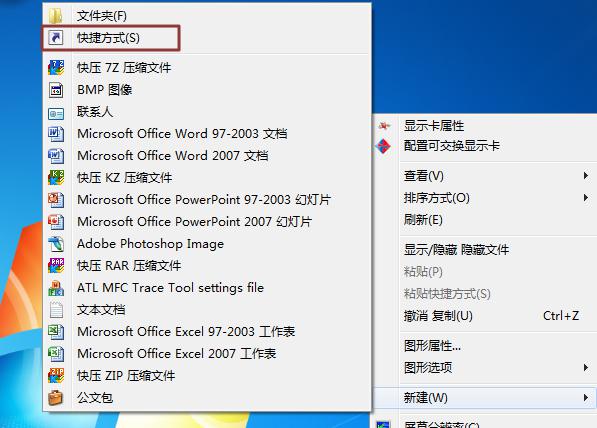This screenshot has width=597, height=428.
Task: Open the 查看(V) submenu
Action: (485, 176)
